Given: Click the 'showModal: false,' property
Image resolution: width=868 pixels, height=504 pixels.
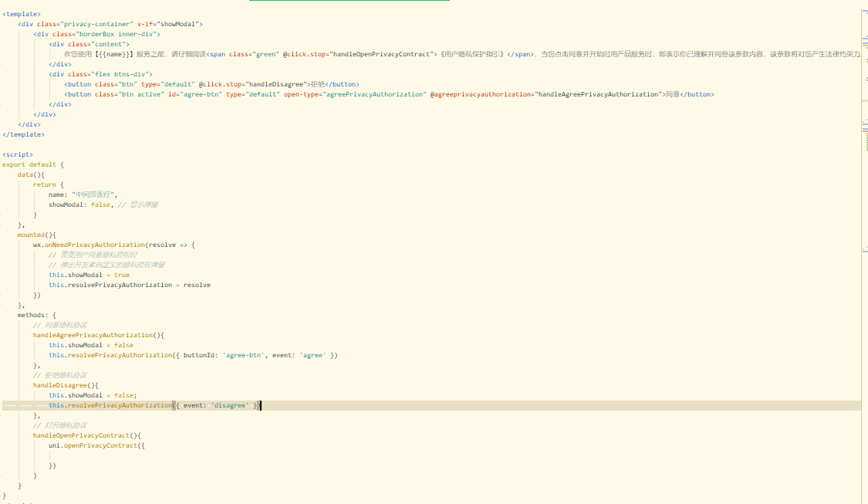Looking at the screenshot, I should point(81,205).
